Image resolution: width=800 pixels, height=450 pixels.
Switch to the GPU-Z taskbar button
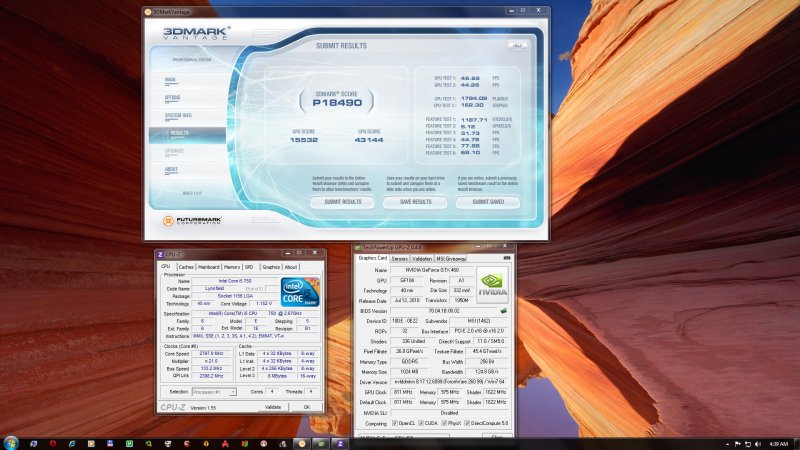321,443
